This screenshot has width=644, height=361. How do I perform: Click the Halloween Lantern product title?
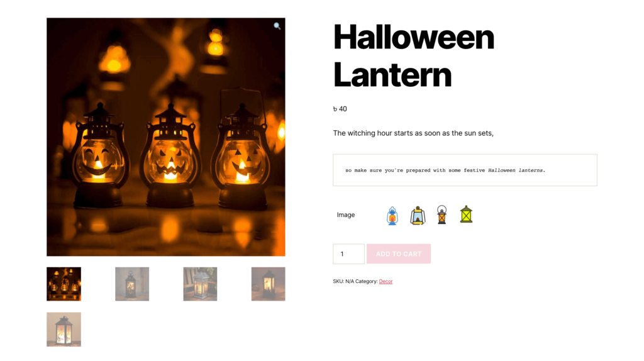coord(414,56)
